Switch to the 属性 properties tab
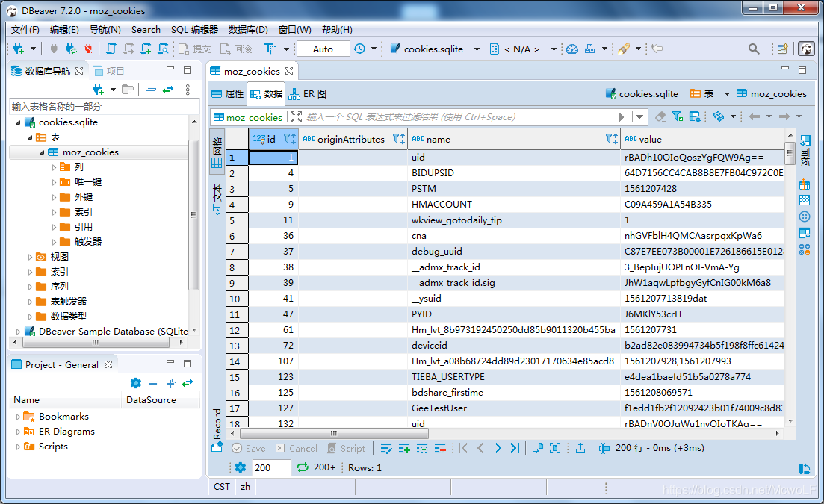 (x=228, y=94)
